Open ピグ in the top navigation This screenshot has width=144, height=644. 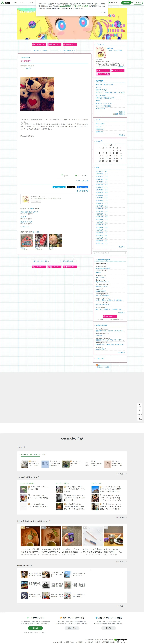point(23,3)
